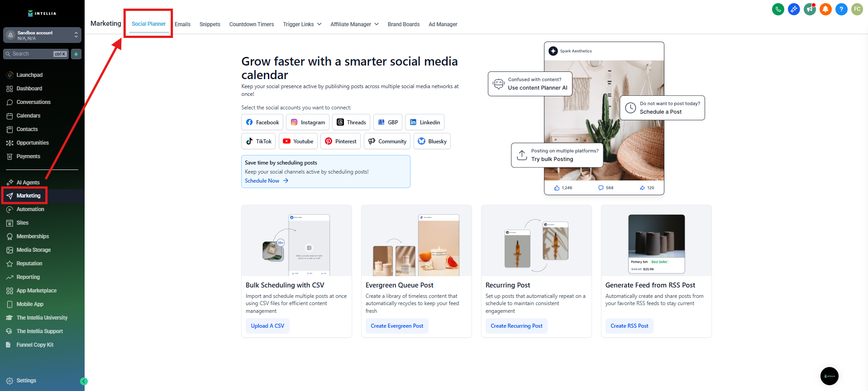Viewport: 868px width, 391px height.
Task: Expand the Trigger Links dropdown
Action: (x=302, y=24)
